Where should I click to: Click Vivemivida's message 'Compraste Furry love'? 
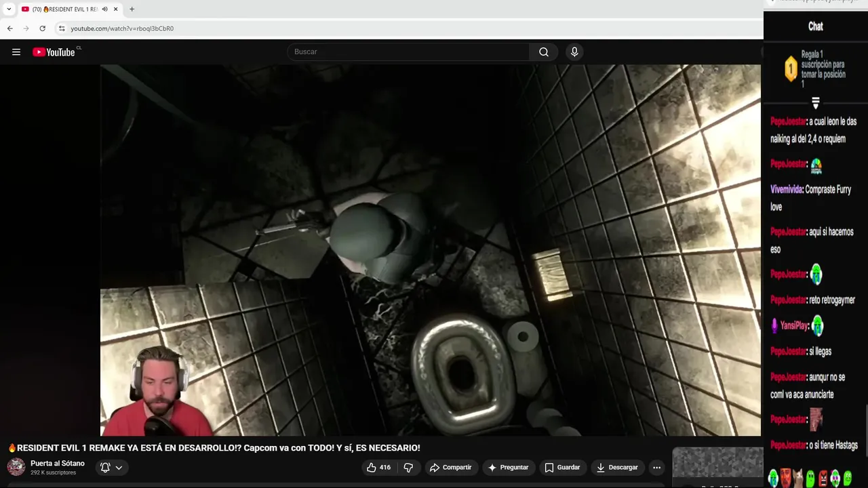point(810,198)
